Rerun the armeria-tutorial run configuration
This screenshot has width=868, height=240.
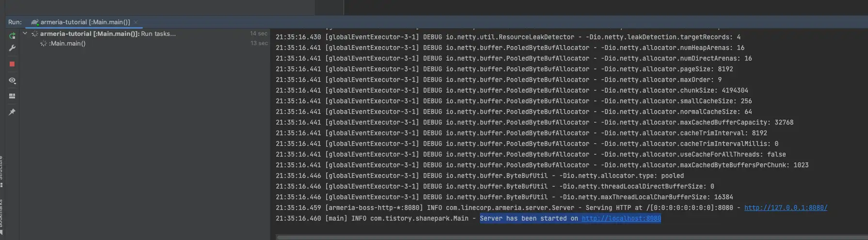[x=12, y=36]
